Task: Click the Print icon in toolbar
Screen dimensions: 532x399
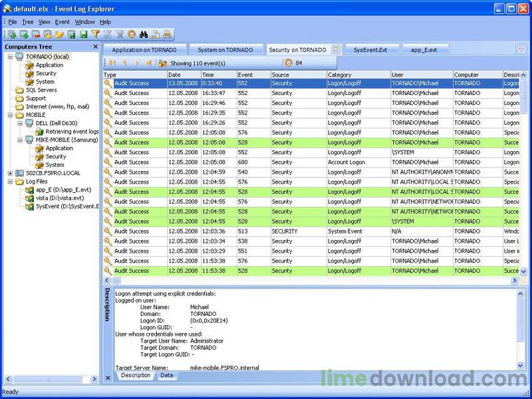Action: tap(168, 34)
